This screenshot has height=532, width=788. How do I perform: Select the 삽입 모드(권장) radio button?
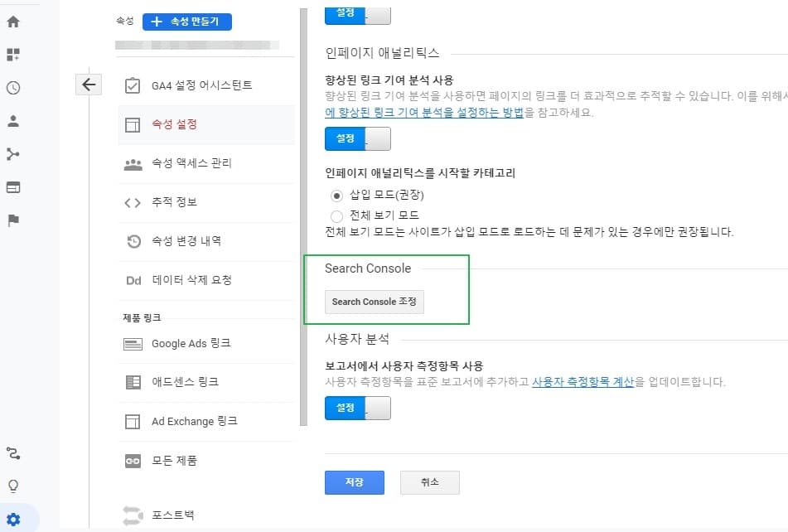point(336,196)
